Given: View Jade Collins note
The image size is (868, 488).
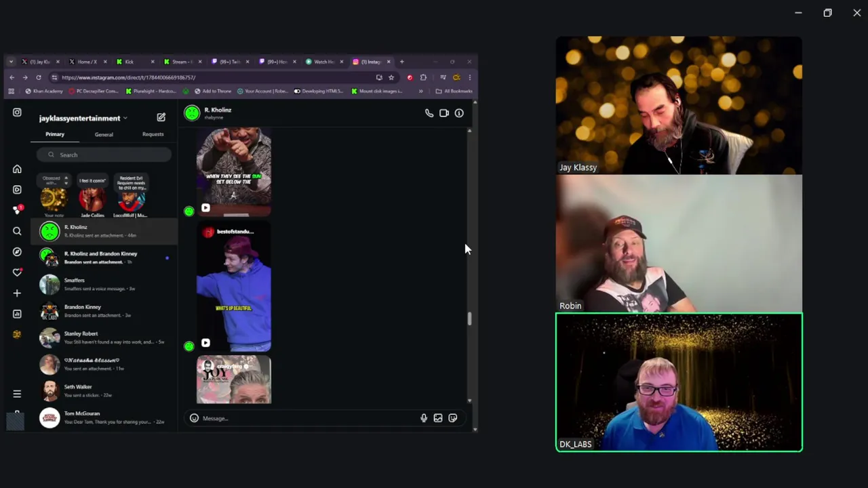Looking at the screenshot, I should (x=92, y=197).
